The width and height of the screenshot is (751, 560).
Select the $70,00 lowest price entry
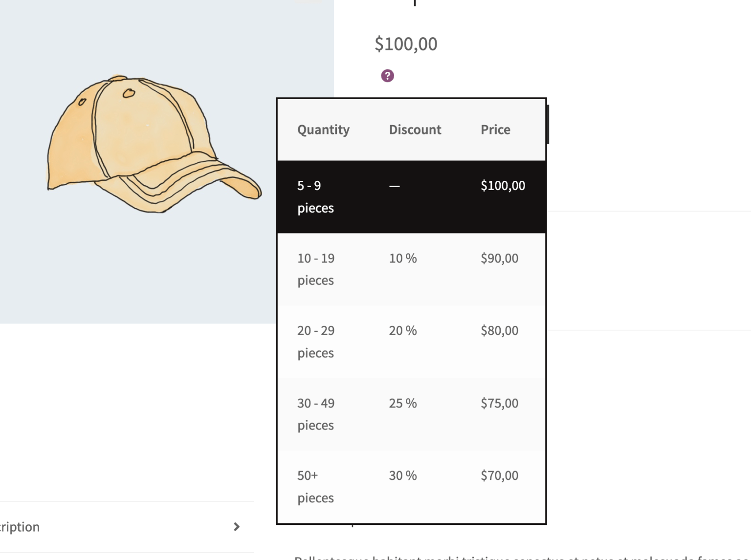[x=499, y=475]
